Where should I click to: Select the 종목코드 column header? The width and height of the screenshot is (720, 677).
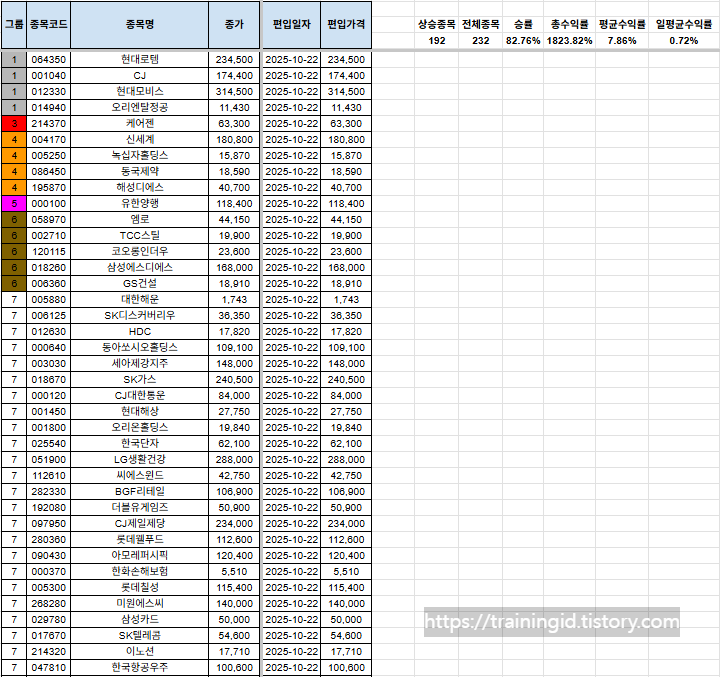[49, 25]
